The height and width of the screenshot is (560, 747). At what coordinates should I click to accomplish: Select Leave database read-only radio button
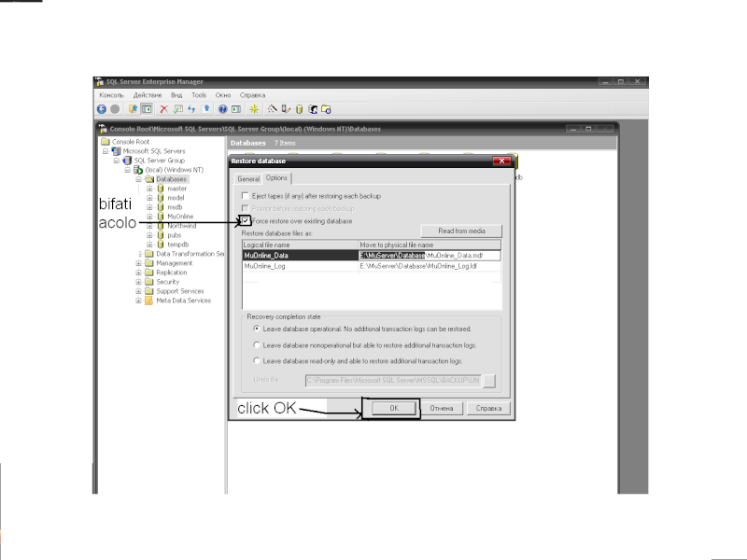point(257,360)
